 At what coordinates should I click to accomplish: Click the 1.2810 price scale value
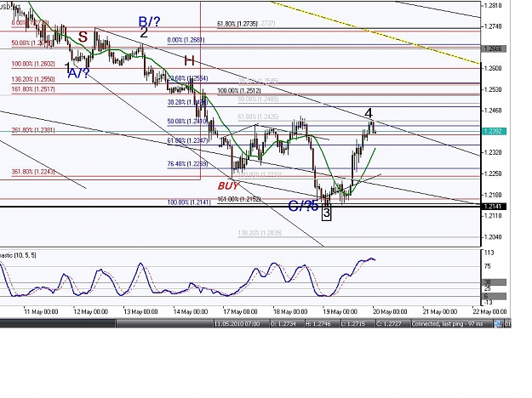click(x=493, y=5)
